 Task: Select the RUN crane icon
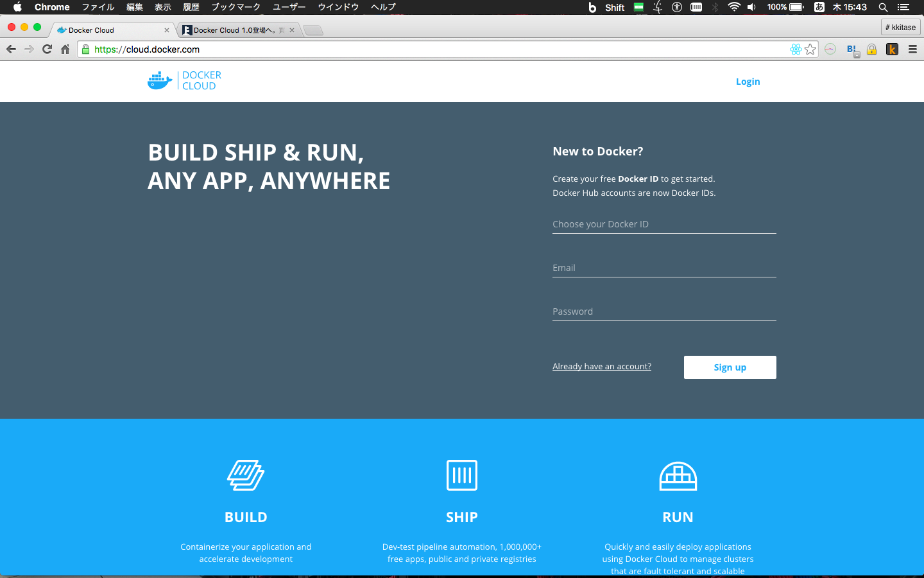[x=678, y=476]
